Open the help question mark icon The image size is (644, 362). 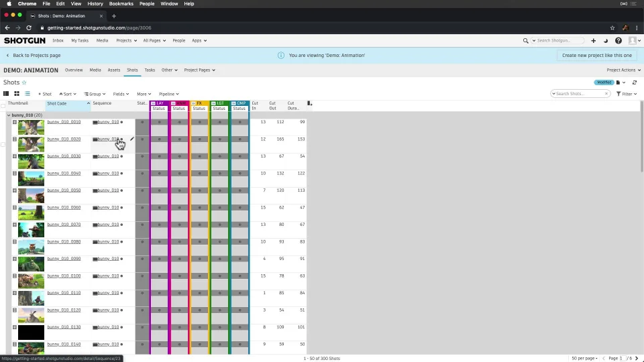pyautogui.click(x=618, y=41)
